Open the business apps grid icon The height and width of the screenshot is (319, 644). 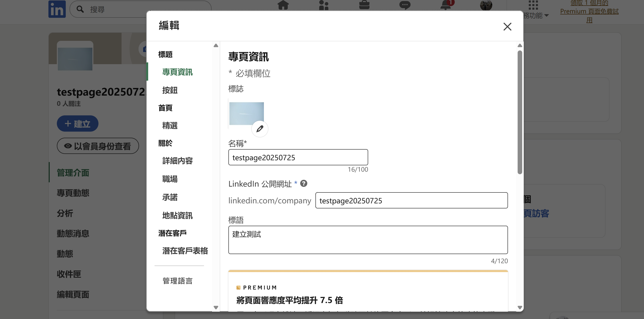533,5
